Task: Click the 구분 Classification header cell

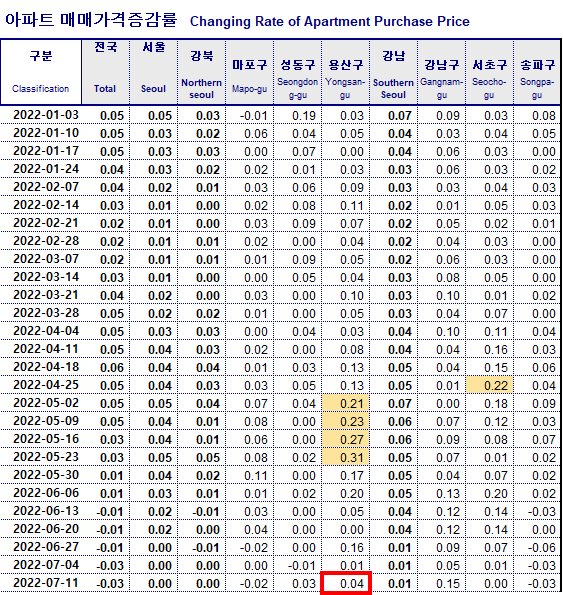Action: click(41, 72)
